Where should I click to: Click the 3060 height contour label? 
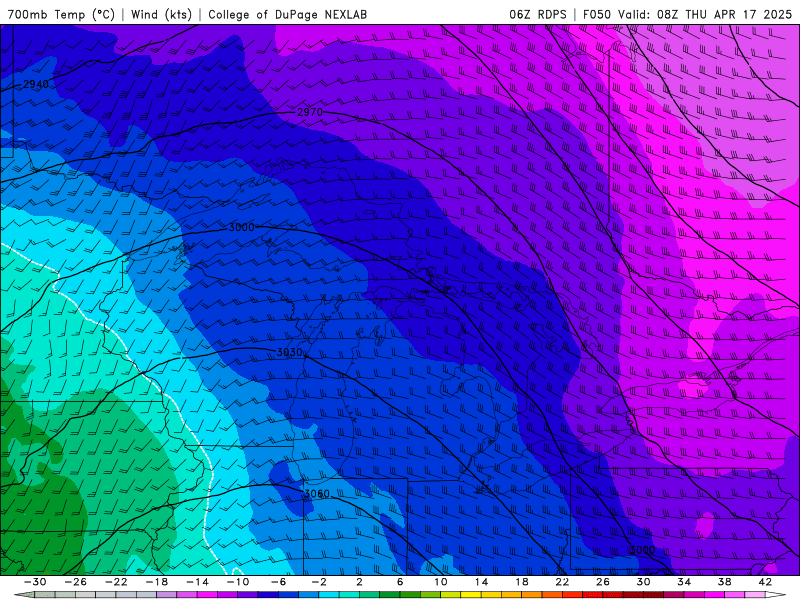coord(317,494)
